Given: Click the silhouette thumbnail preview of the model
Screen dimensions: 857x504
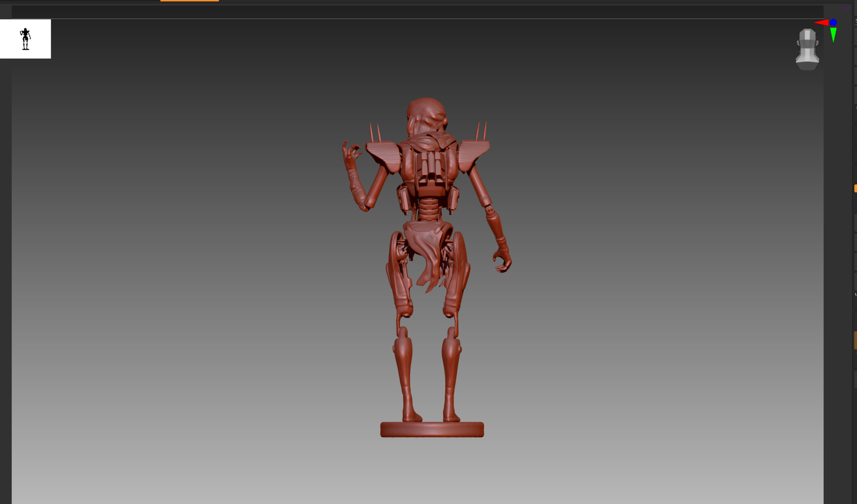Looking at the screenshot, I should [25, 39].
